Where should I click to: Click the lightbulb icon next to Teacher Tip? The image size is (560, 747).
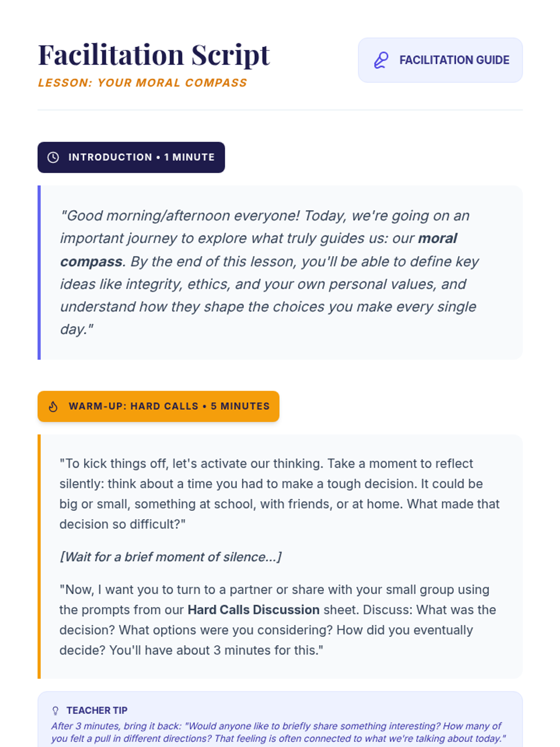56,711
